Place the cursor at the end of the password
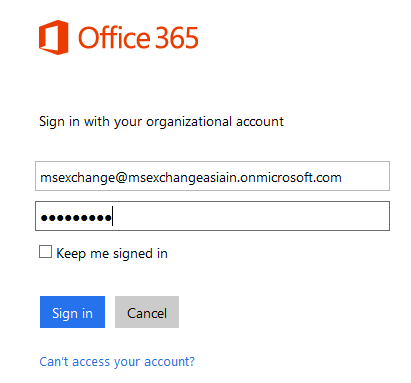 point(113,216)
